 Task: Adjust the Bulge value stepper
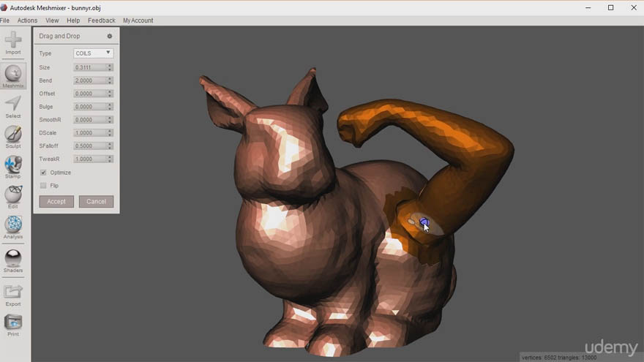(x=110, y=107)
